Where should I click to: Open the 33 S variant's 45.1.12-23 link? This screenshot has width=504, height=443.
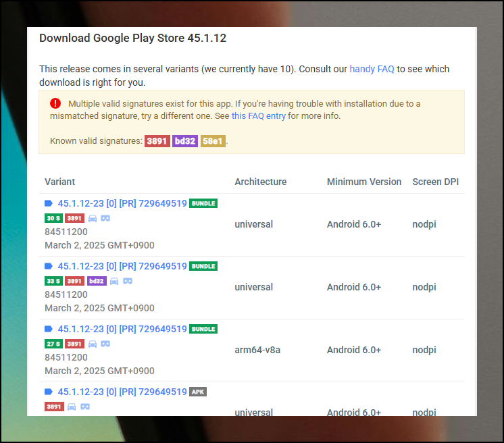tap(122, 266)
